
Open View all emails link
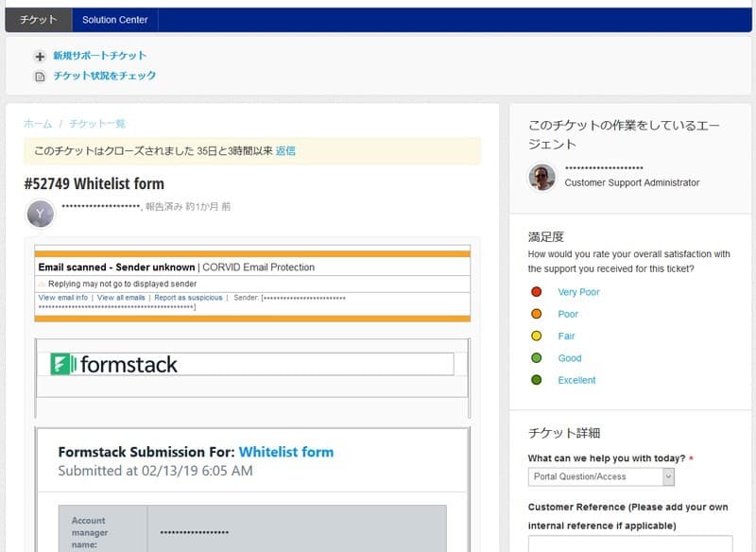click(121, 298)
